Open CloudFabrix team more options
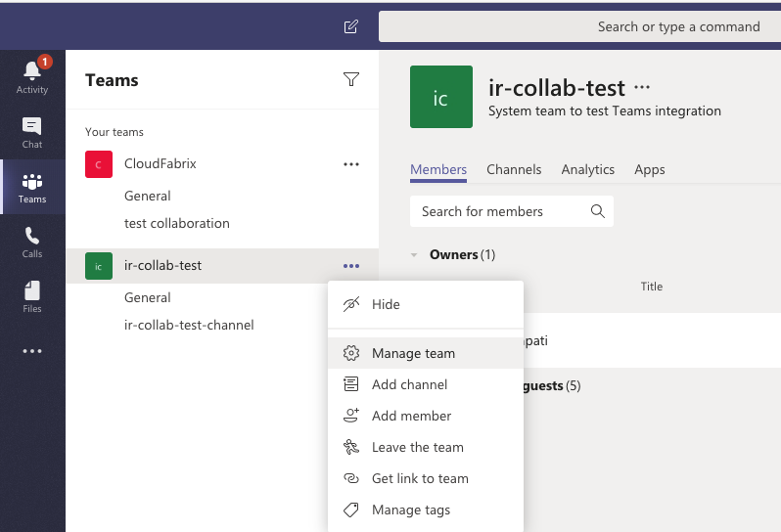The width and height of the screenshot is (781, 532). coord(351,164)
